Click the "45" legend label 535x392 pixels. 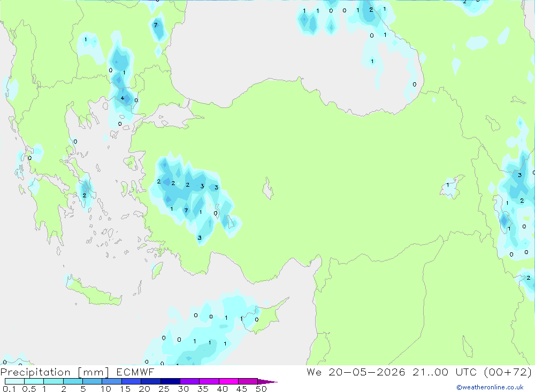coord(242,389)
